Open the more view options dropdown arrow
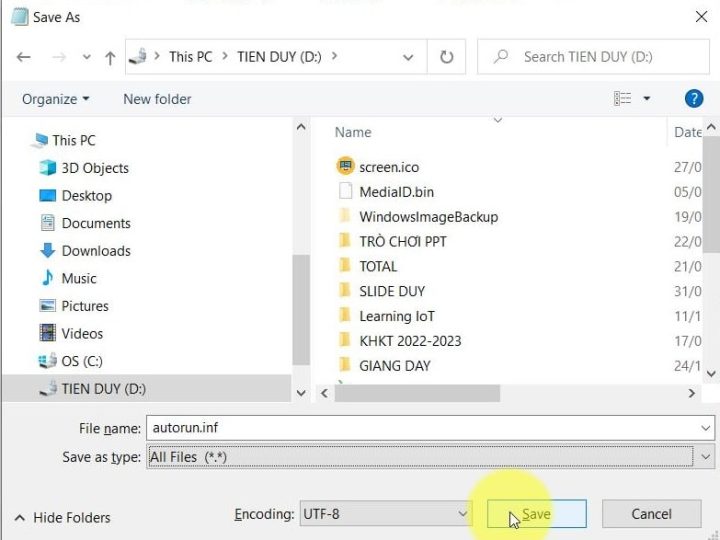This screenshot has height=540, width=720. (647, 98)
